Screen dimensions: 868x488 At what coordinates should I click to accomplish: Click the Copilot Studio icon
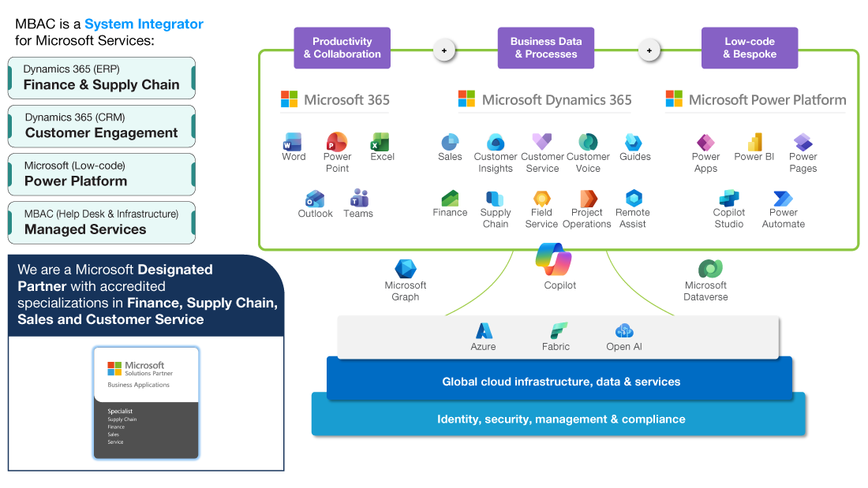729,198
